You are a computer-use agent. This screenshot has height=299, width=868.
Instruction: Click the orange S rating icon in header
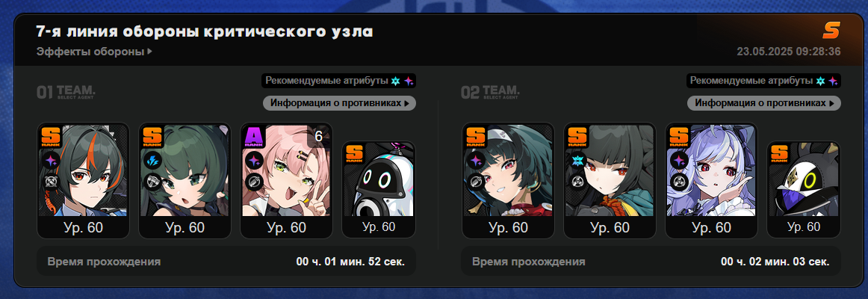[x=831, y=31]
